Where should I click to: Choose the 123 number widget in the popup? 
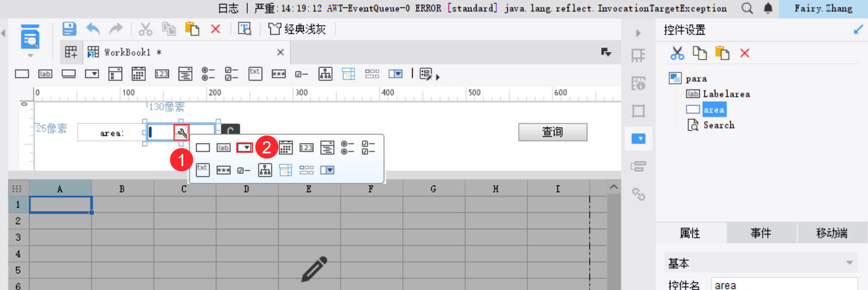point(306,148)
